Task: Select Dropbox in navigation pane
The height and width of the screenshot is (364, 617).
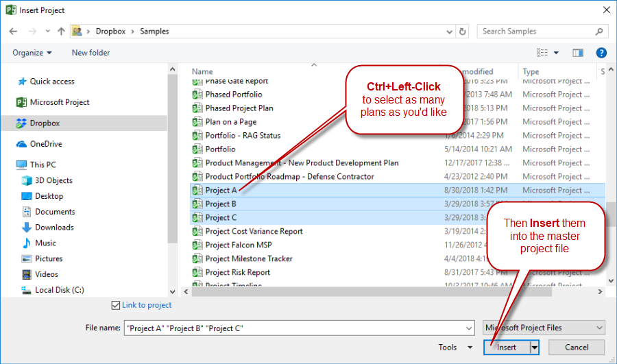Action: [x=45, y=123]
